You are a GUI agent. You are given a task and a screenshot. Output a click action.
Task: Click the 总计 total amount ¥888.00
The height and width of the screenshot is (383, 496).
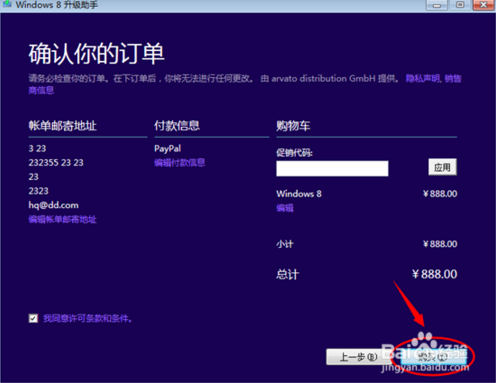pos(434,274)
